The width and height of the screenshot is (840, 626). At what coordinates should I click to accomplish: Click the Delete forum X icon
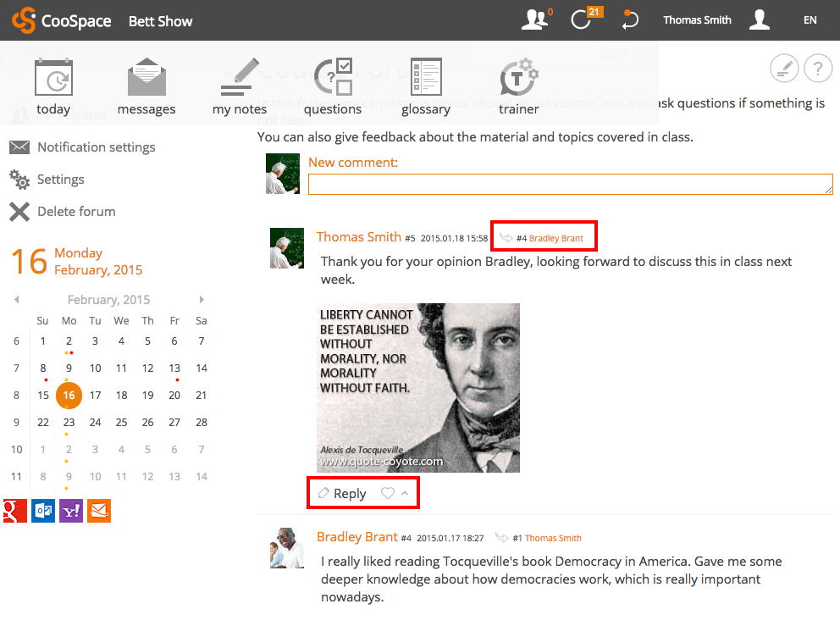pyautogui.click(x=19, y=212)
